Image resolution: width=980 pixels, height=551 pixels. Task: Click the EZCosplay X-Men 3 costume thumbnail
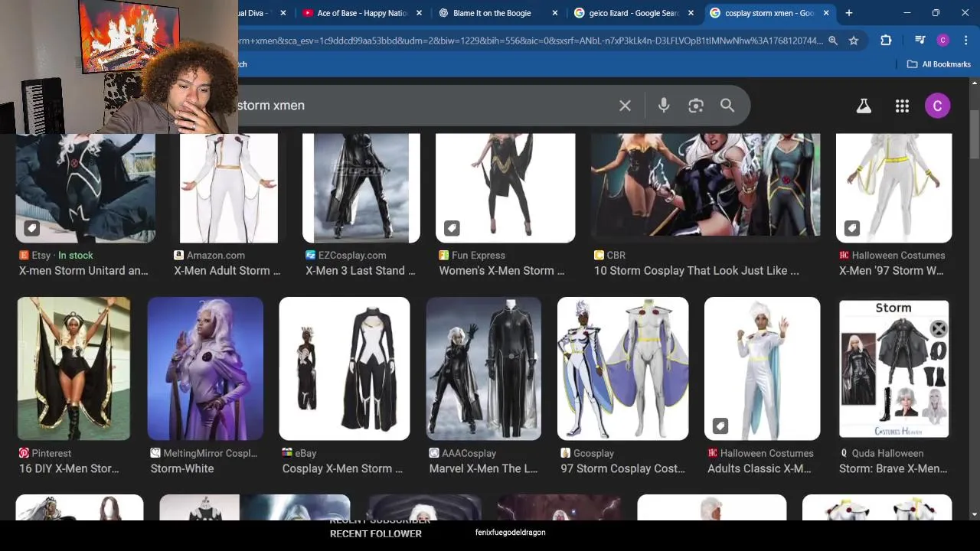pos(361,187)
